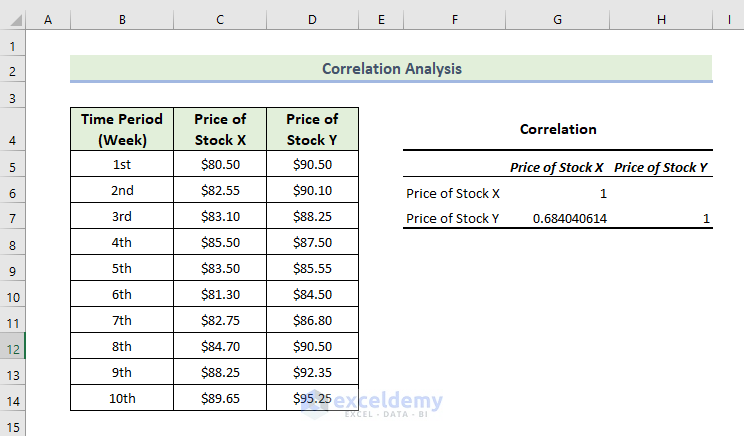Select the Price of Stock Y row label
This screenshot has height=436, width=744.
click(453, 219)
